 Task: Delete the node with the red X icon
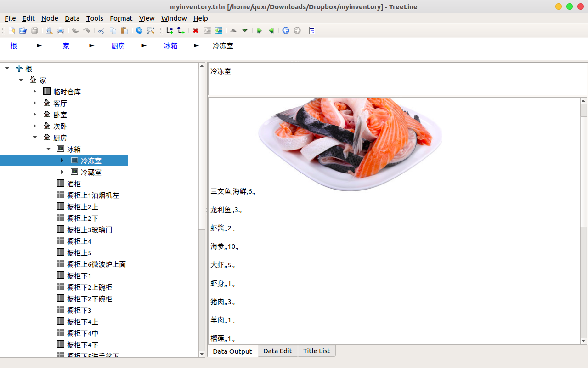point(196,30)
